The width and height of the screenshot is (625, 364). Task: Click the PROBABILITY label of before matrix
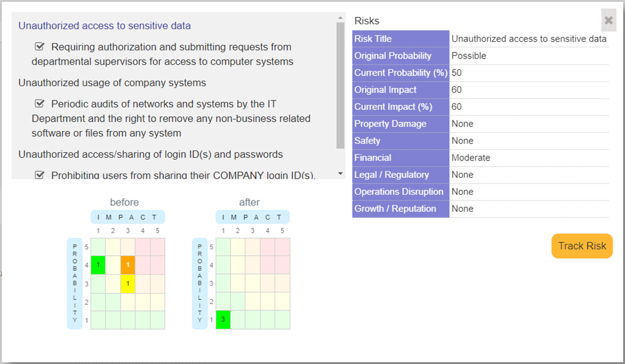[x=75, y=283]
